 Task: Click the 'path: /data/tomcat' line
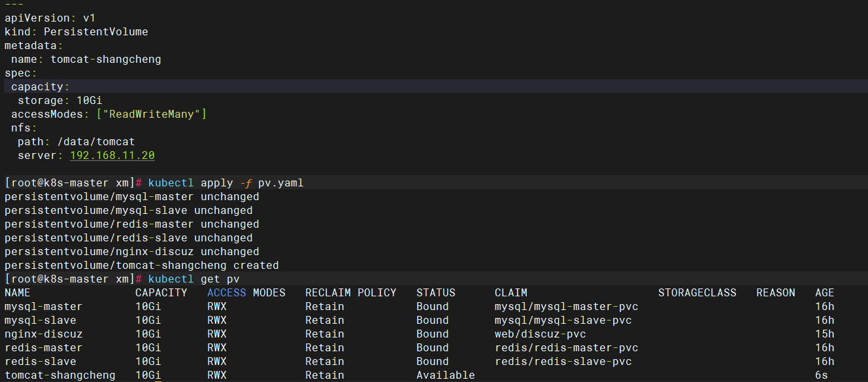point(76,142)
